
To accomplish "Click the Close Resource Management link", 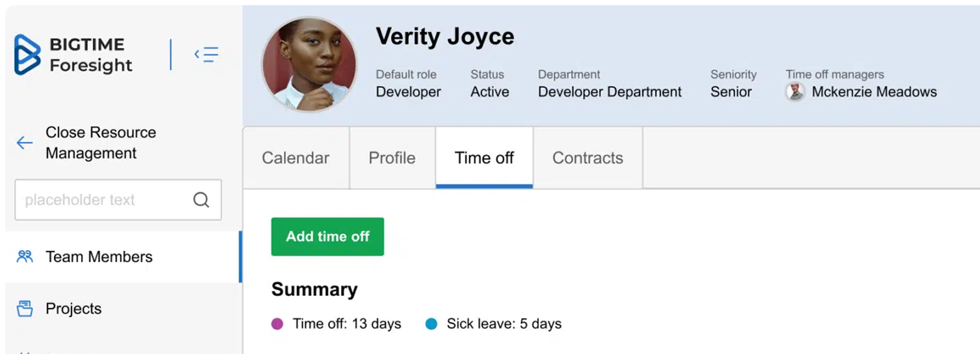I will [101, 142].
